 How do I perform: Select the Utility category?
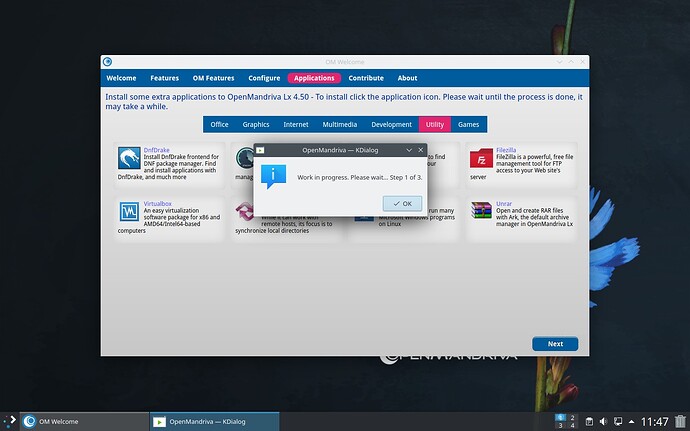pos(435,125)
